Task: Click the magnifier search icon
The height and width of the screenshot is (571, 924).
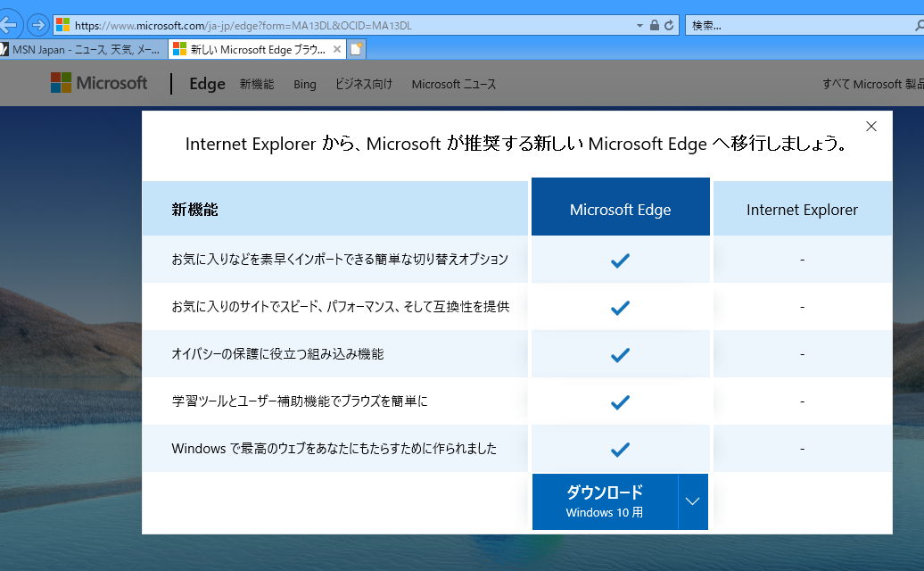Action: tap(919, 25)
